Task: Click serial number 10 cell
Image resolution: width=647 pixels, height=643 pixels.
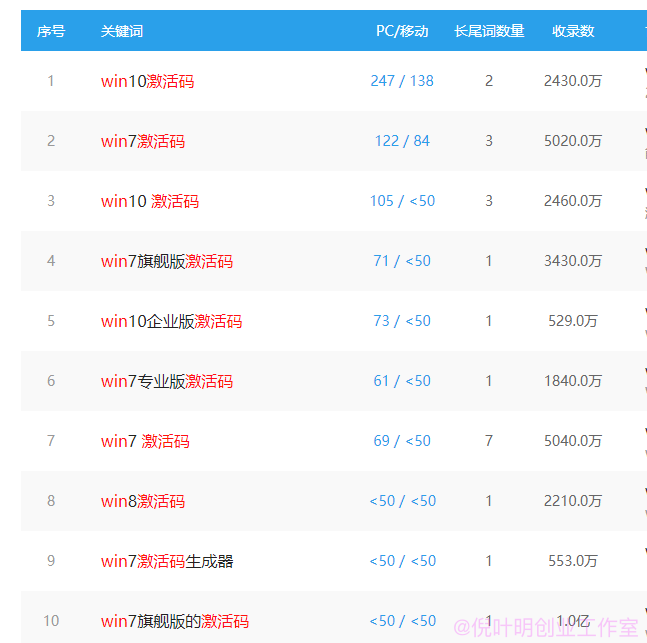Action: point(51,621)
